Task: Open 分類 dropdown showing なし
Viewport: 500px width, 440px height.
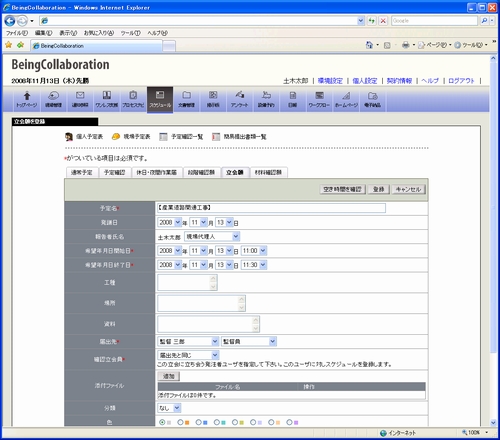Action: pos(169,408)
